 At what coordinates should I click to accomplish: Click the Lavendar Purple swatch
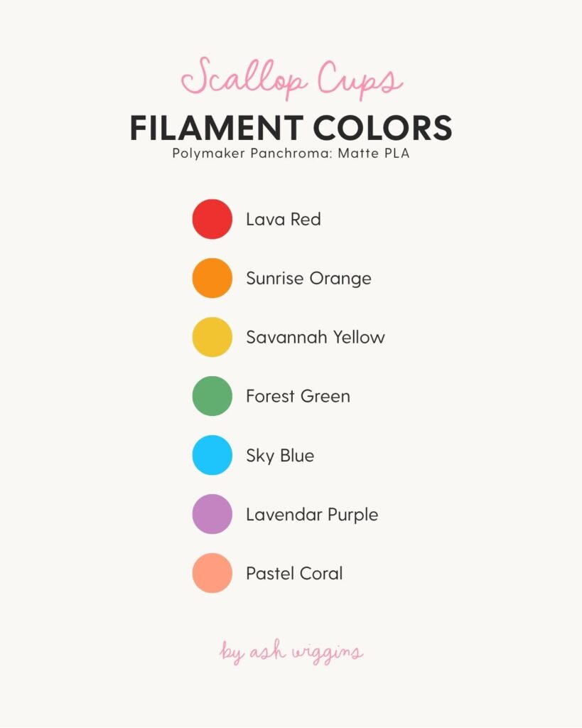(x=212, y=514)
